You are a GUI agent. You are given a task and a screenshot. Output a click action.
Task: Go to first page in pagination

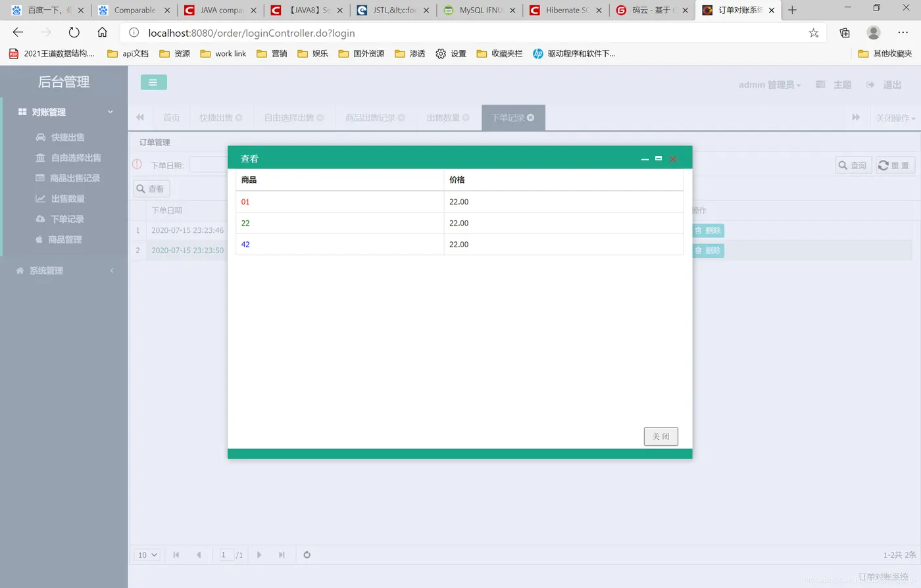(x=176, y=555)
